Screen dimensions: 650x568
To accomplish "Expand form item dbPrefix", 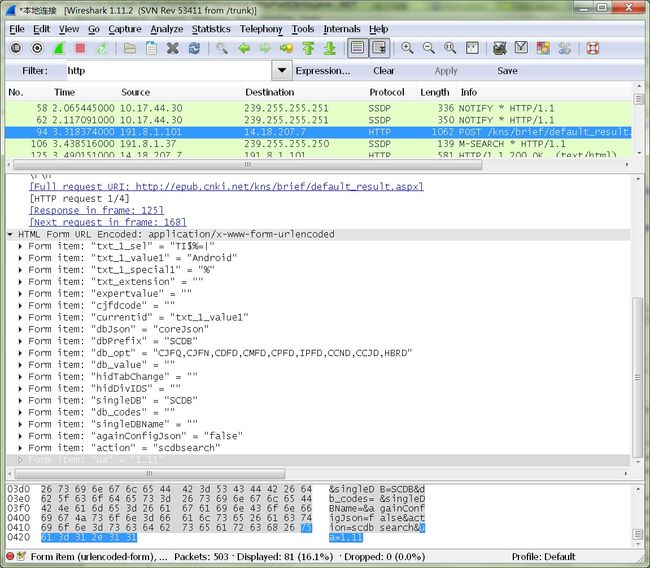I will tap(20, 341).
